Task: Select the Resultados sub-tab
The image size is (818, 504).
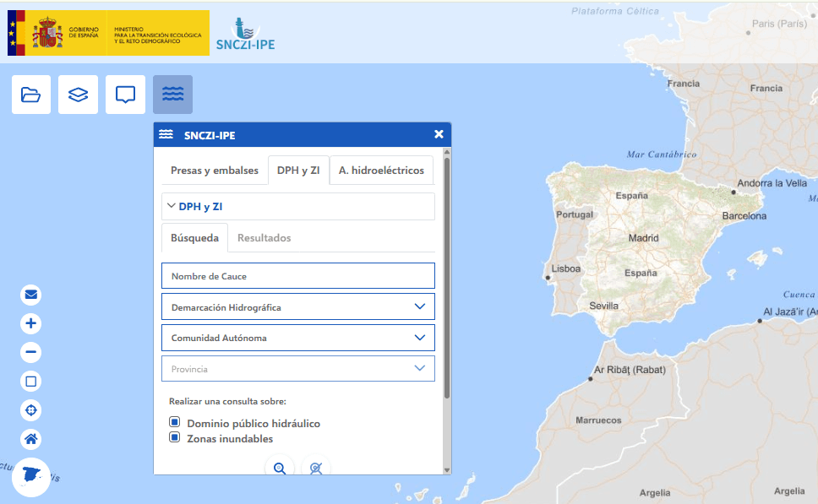Action: point(264,238)
